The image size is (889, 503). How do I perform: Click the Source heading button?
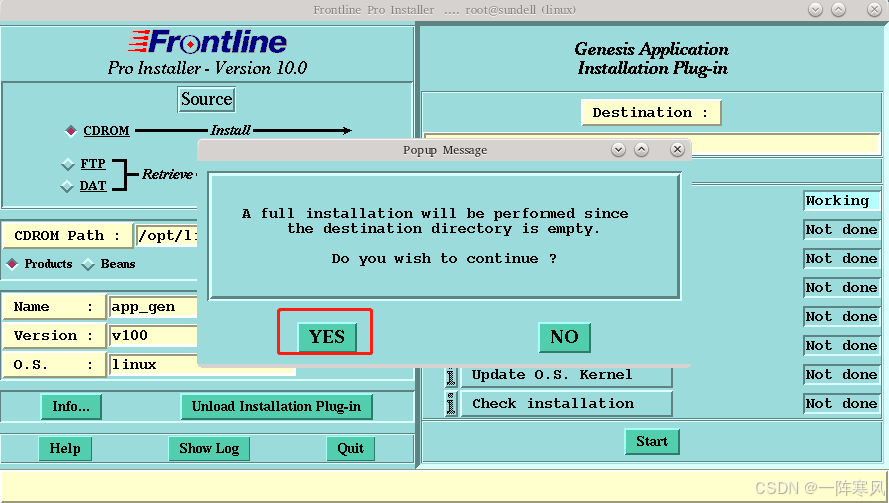pyautogui.click(x=206, y=99)
